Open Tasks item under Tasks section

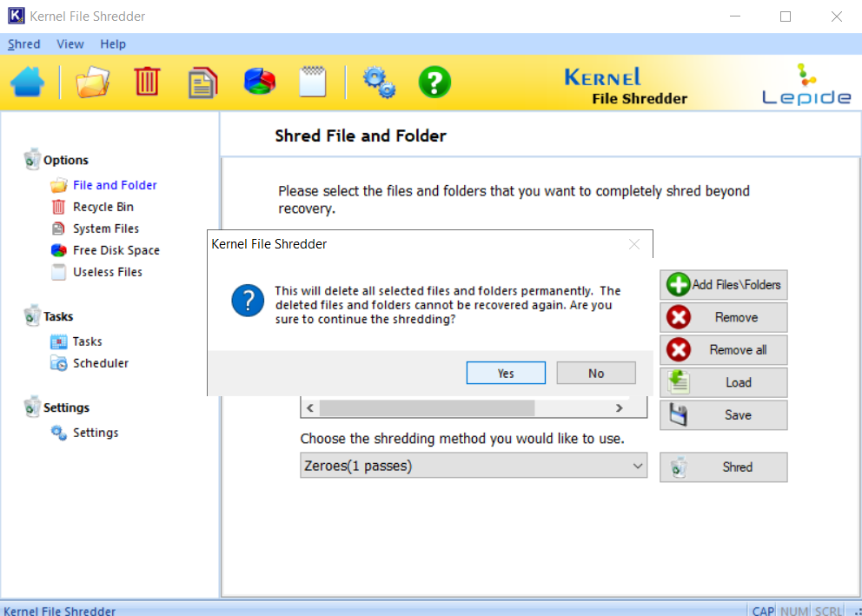coord(88,341)
